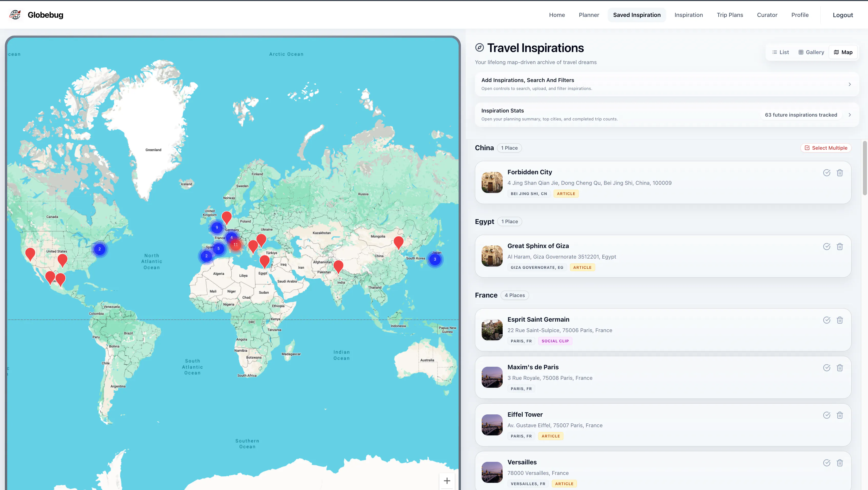868x490 pixels.
Task: Delete the Eiffel Tower inspiration
Action: 840,415
